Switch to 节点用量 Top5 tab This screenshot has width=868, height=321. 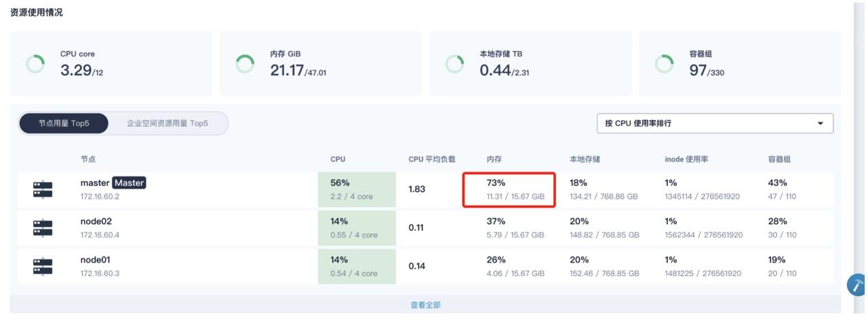[64, 124]
